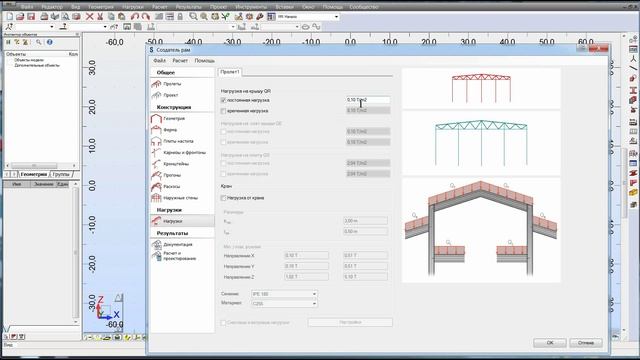Select Нагрузки item in the sidebar
This screenshot has width=640, height=360.
click(182, 221)
